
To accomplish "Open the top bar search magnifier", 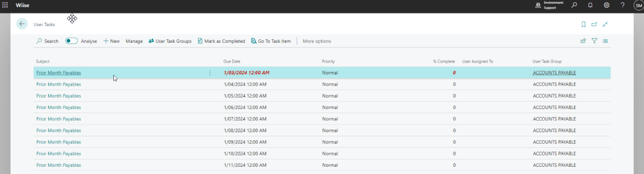I will coord(574,5).
